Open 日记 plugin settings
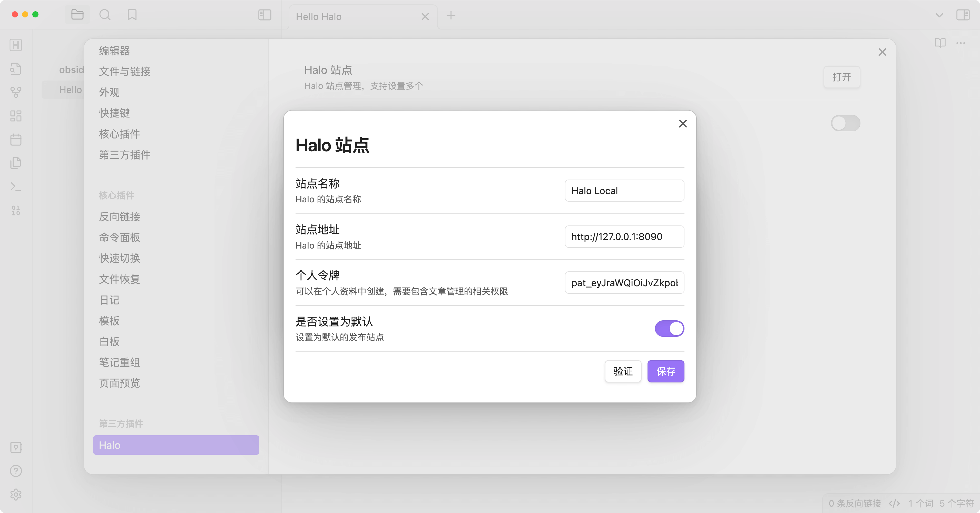The width and height of the screenshot is (980, 513). point(109,300)
